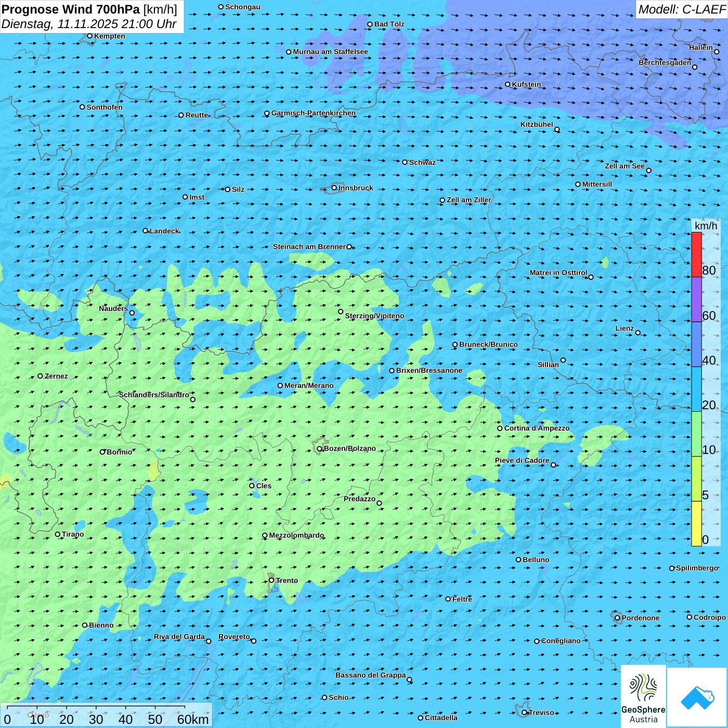The height and width of the screenshot is (728, 728).
Task: Click the 'Pordenone' map label
Action: pyautogui.click(x=641, y=618)
